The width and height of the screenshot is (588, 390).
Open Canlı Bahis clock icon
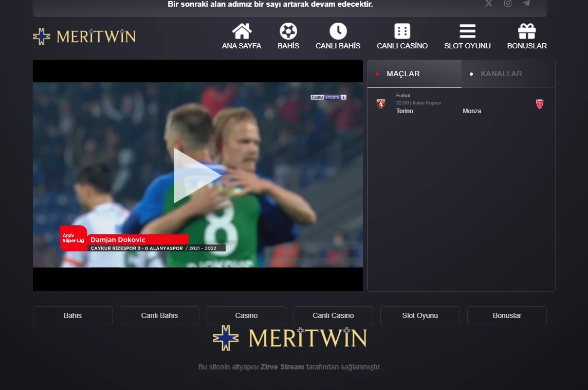click(338, 31)
